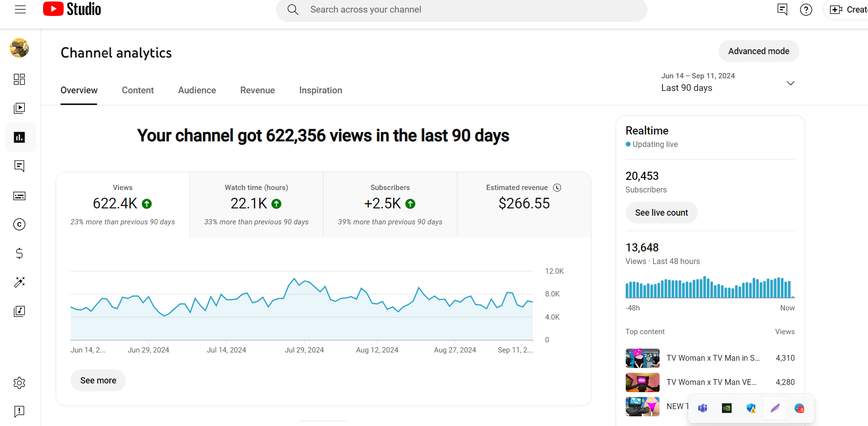
Task: Click the search magnifier icon
Action: click(x=293, y=10)
